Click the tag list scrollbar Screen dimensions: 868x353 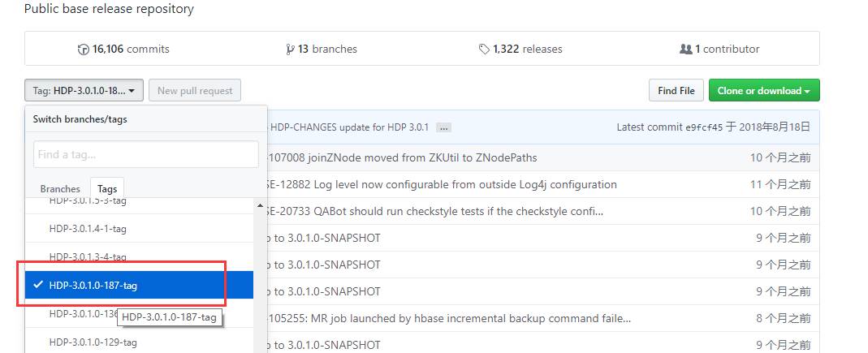tap(260, 276)
